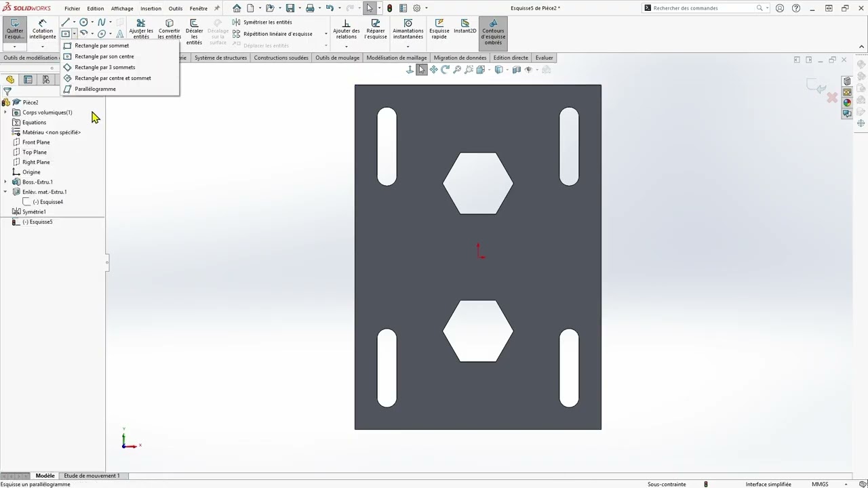Open the Insertion menu

(x=151, y=8)
